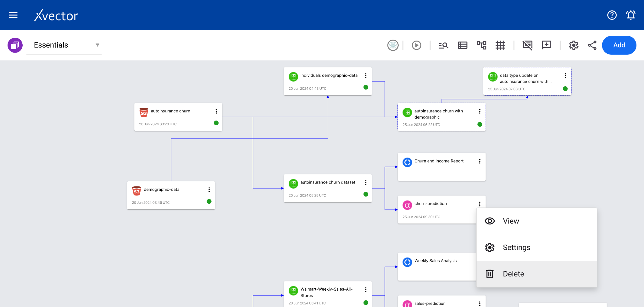Click report icon on Weekly Sales Analysis

click(x=407, y=262)
